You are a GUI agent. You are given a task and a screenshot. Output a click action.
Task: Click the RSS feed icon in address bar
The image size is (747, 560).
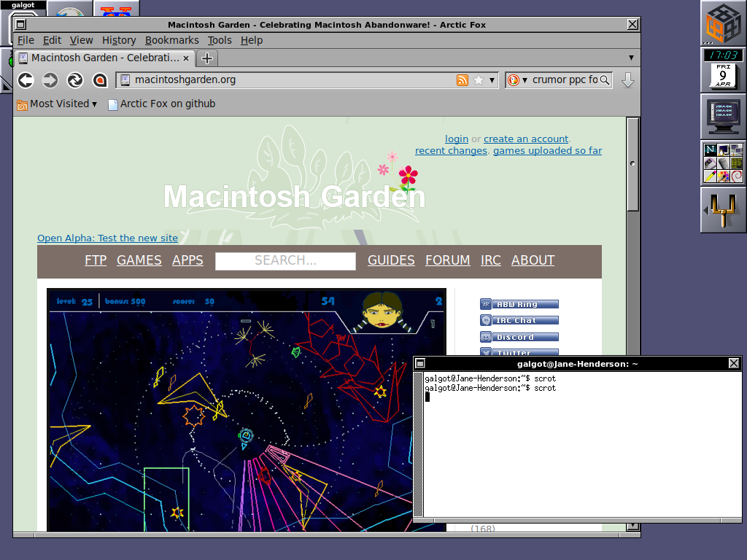click(462, 80)
